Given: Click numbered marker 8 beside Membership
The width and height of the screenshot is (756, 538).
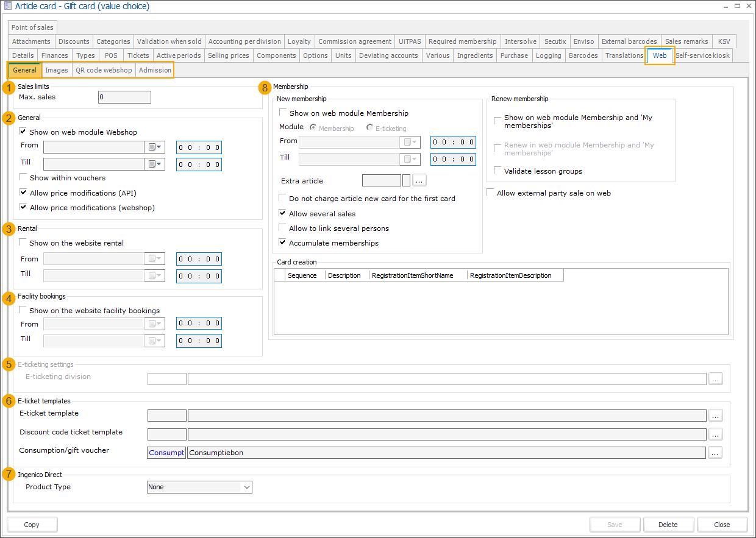Looking at the screenshot, I should [x=264, y=88].
